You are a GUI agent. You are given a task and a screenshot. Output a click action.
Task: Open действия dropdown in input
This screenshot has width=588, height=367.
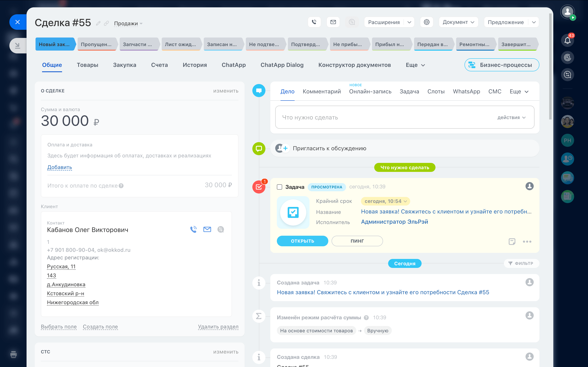coord(511,117)
